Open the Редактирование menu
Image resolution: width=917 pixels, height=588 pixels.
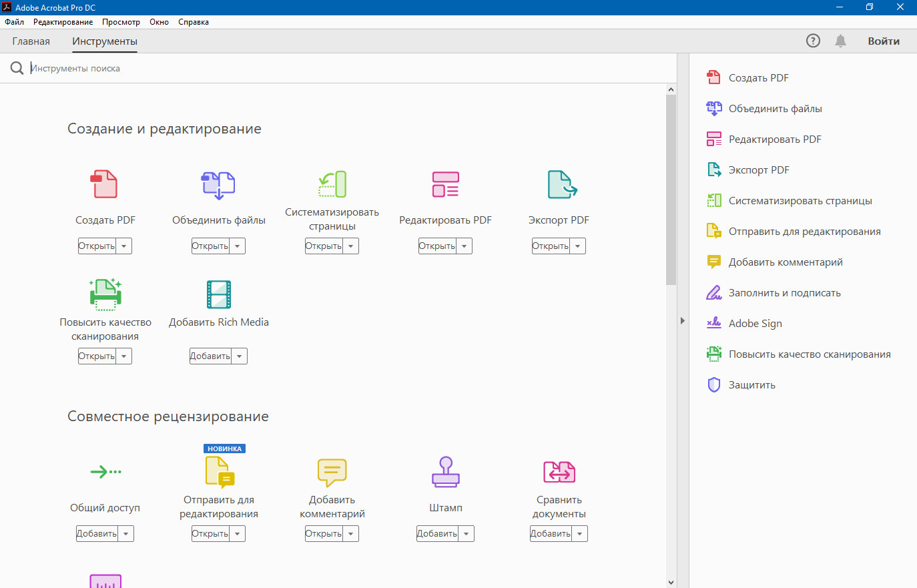(63, 22)
